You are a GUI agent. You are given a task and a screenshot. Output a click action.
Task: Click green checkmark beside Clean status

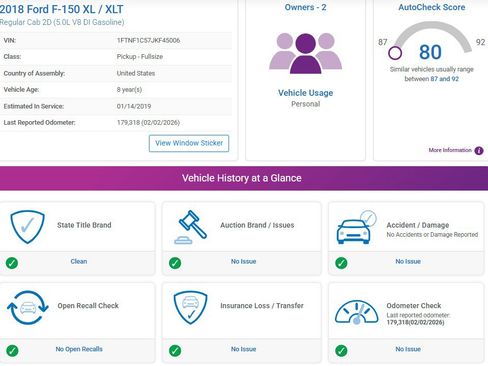[x=12, y=263]
